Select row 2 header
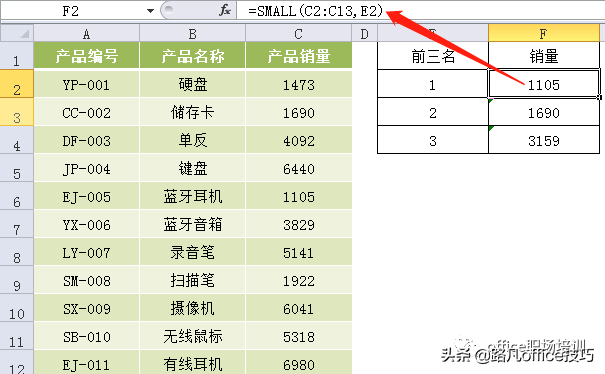 click(17, 84)
